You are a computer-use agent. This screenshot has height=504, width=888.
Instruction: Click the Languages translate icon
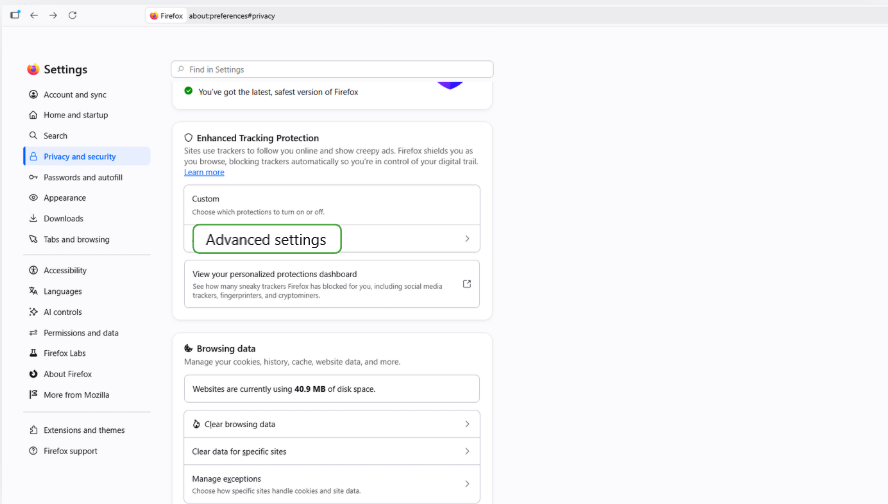click(x=33, y=291)
